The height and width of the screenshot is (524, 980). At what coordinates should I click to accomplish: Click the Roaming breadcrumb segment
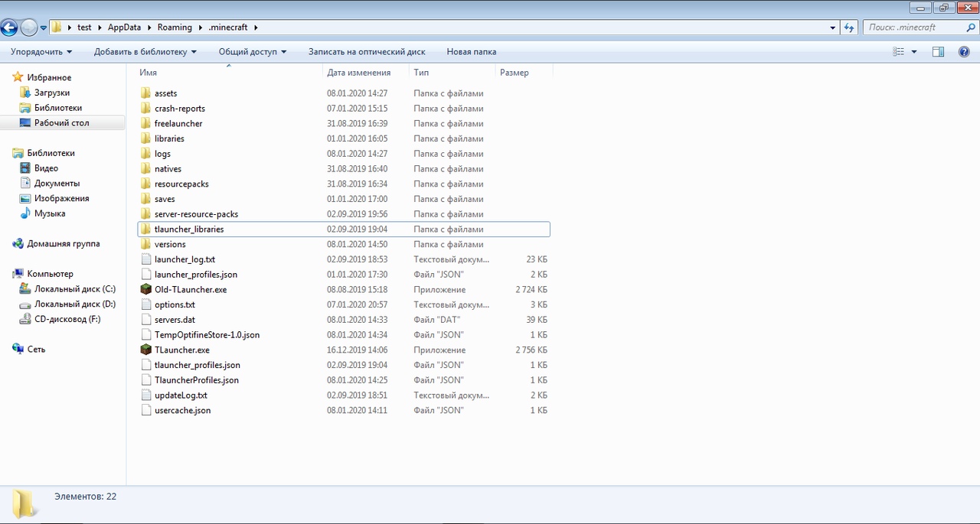coord(175,28)
